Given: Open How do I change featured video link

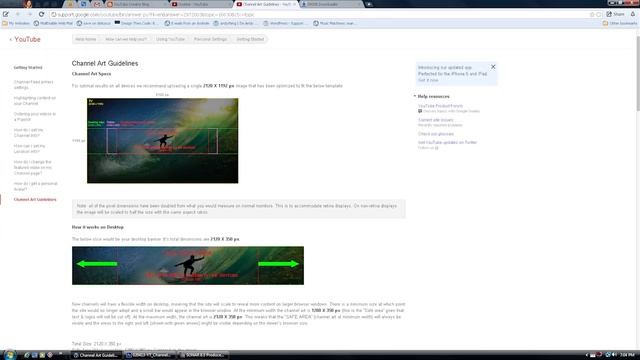Looking at the screenshot, I should pyautogui.click(x=33, y=167).
